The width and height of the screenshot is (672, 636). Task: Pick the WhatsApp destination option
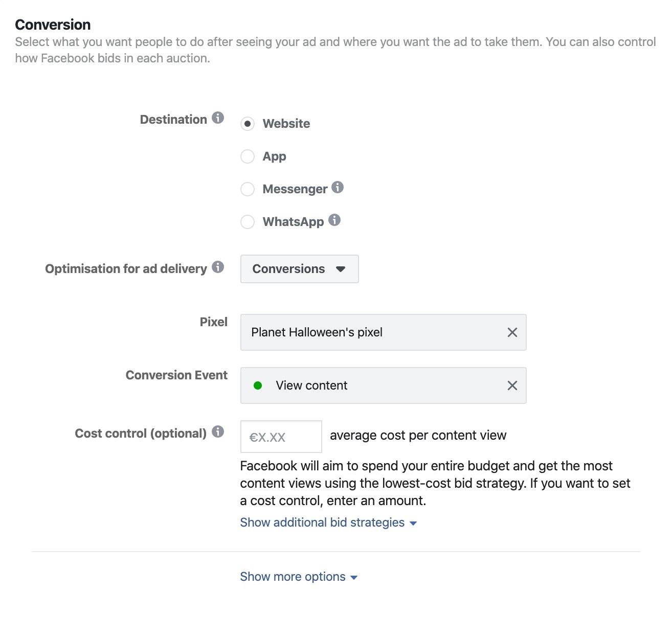(248, 222)
